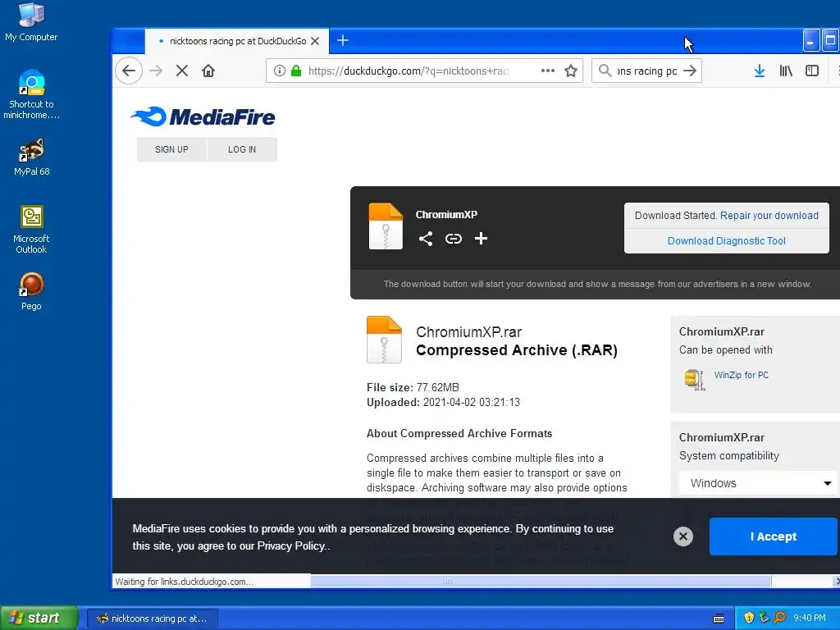Screen dimensions: 840x630
Task: Click the search magnifier icon in search box
Action: point(605,71)
